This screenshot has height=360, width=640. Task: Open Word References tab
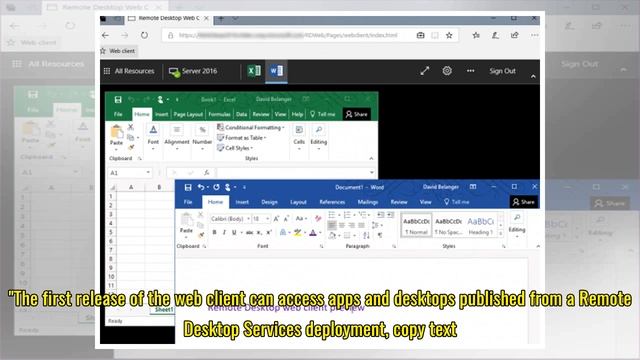click(332, 202)
